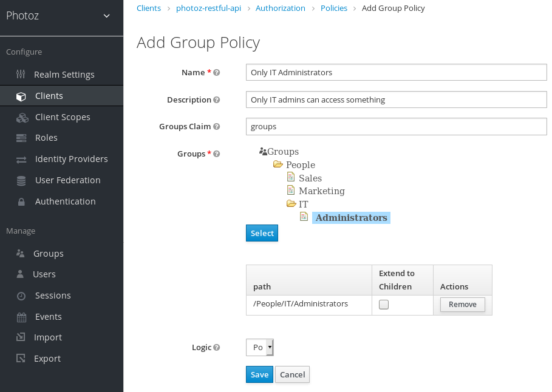Click the help icon beside Groups Claim
Image resolution: width=552 pixels, height=392 pixels.
tap(217, 127)
